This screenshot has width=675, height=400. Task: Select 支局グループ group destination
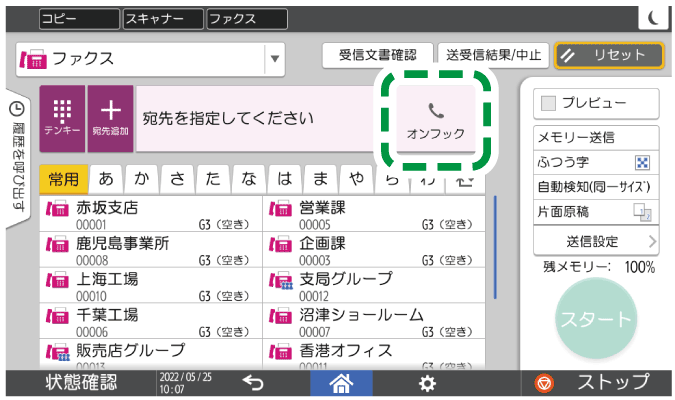coord(374,285)
